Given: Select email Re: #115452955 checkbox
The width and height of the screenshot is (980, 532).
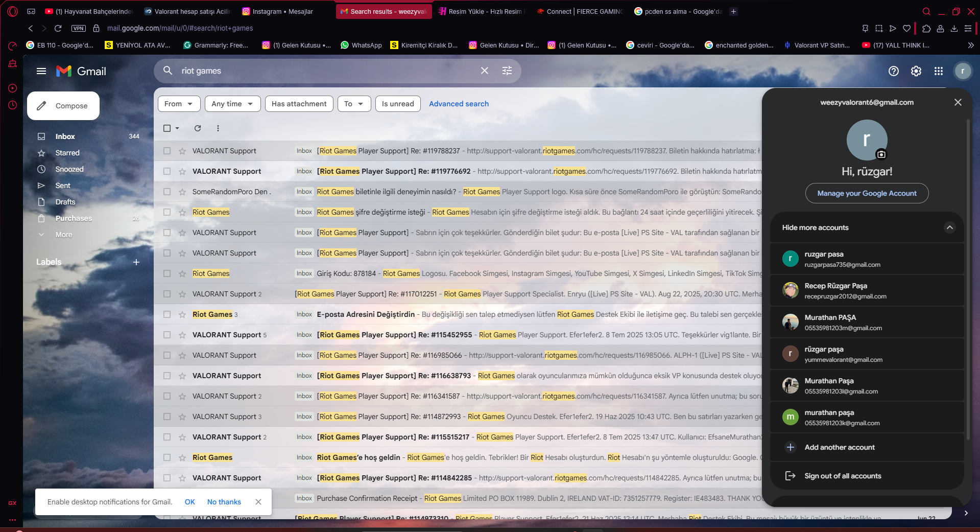Looking at the screenshot, I should click(x=167, y=335).
